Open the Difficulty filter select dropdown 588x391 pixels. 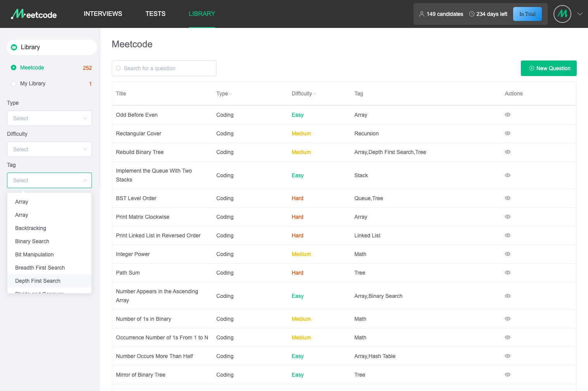49,149
